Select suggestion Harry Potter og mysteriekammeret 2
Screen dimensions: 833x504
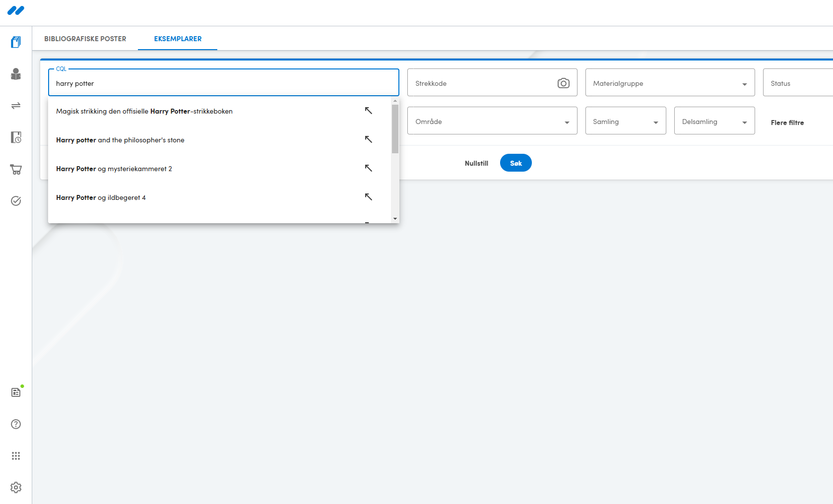219,169
